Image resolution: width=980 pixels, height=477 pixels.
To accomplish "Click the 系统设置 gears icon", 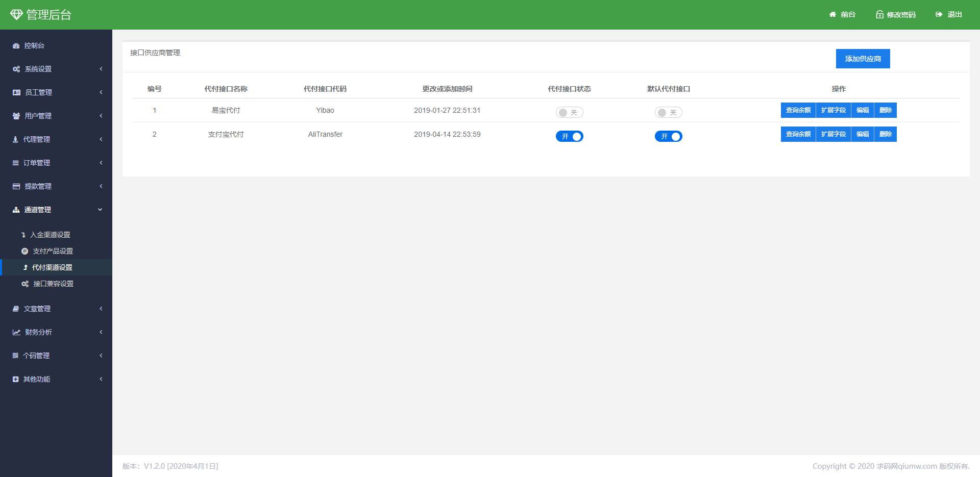I will (16, 69).
